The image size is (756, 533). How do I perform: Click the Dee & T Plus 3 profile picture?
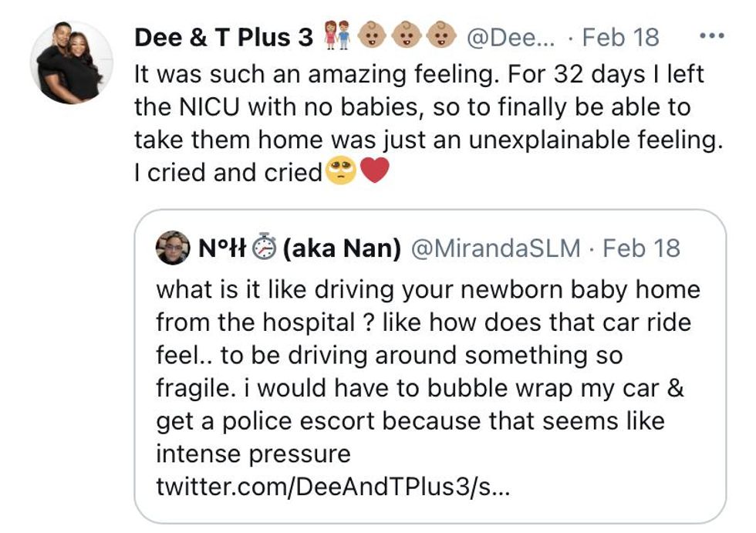click(71, 62)
